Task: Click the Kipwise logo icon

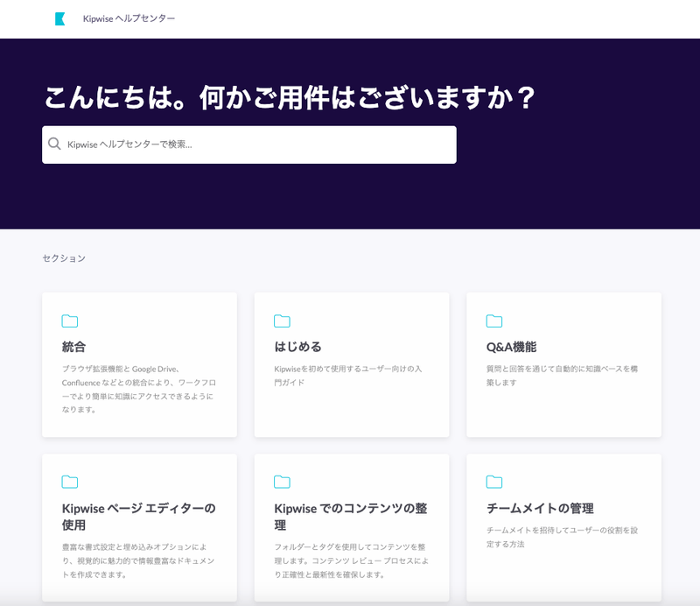Action: click(59, 18)
